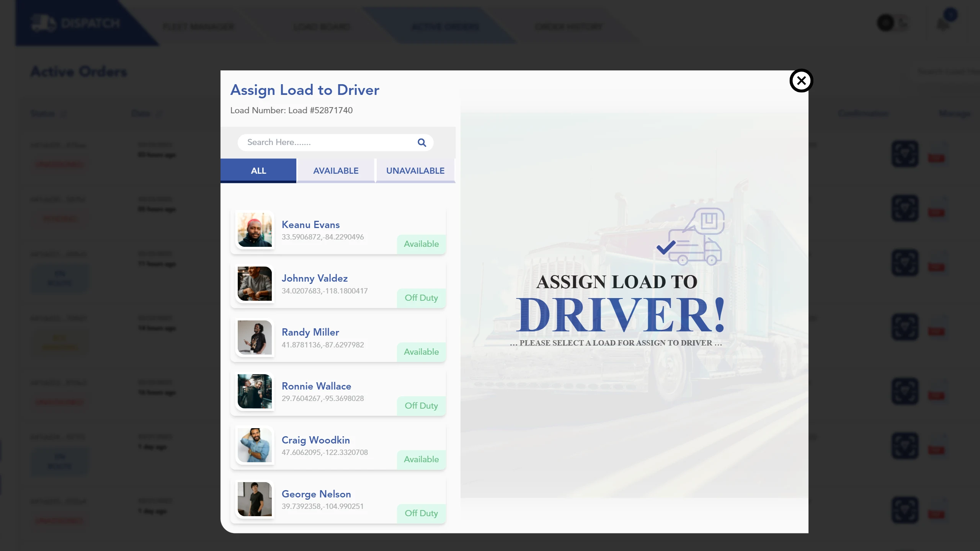Close the Assign Load to Driver dialog
This screenshot has width=980, height=551.
point(801,81)
